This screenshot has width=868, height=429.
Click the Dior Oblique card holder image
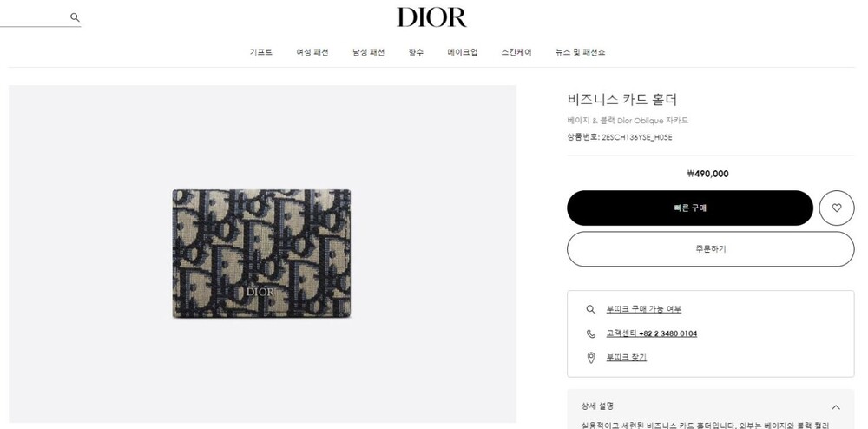261,254
